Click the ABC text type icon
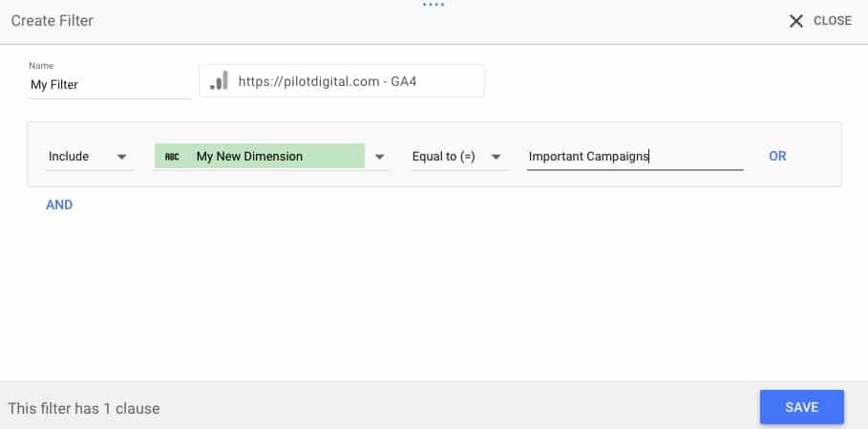The width and height of the screenshot is (868, 429). click(x=172, y=157)
